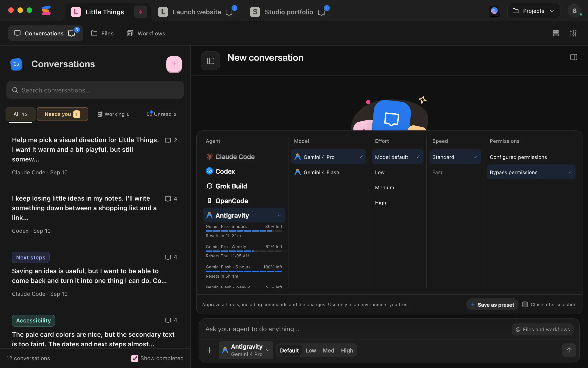Open the colorful orb avatar icon
The width and height of the screenshot is (588, 368).
(x=494, y=11)
